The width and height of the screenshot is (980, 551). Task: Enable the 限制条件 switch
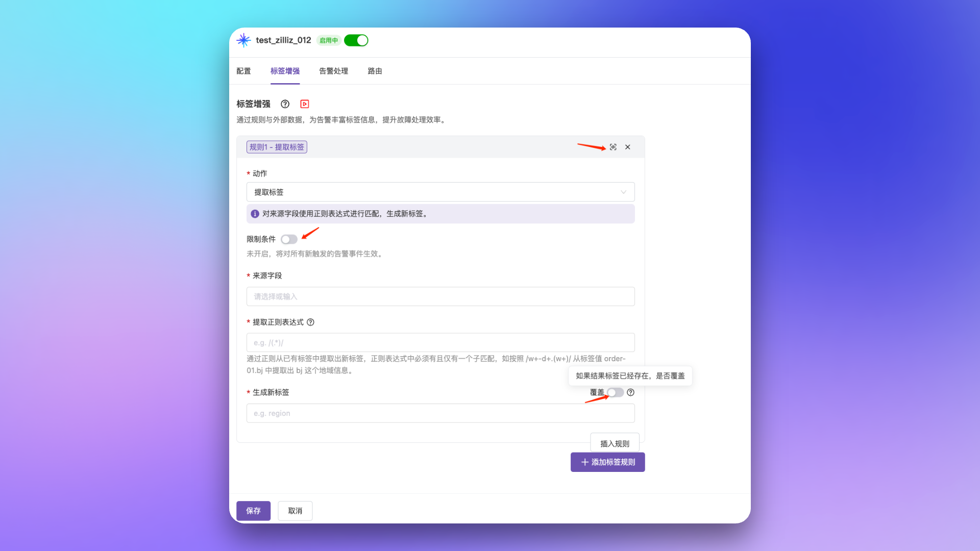tap(289, 239)
